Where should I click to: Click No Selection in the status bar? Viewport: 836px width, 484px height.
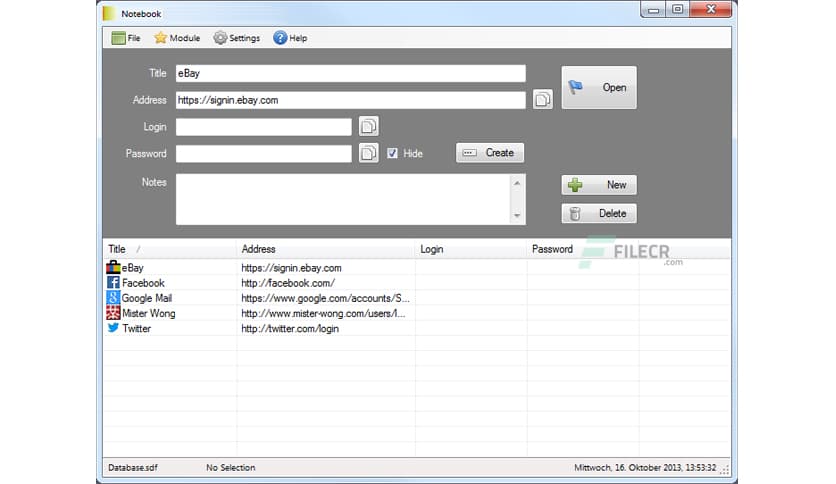coord(230,467)
